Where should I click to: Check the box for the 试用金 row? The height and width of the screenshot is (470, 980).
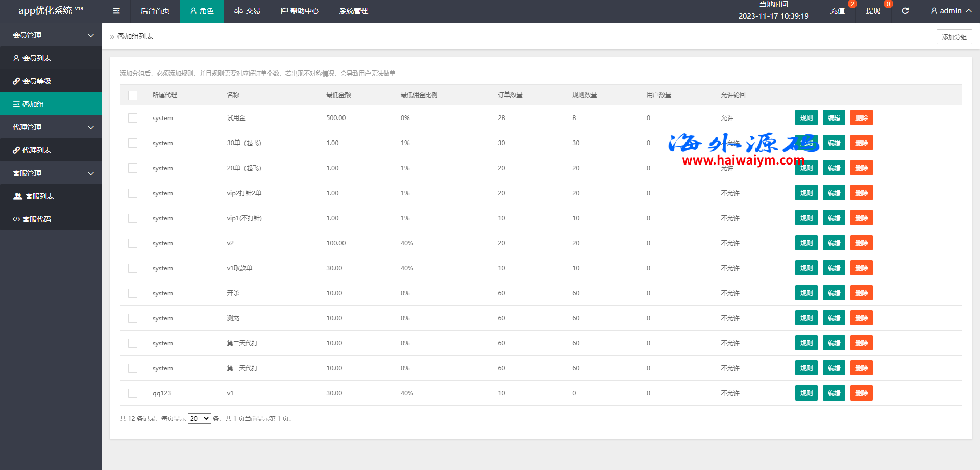coord(133,118)
